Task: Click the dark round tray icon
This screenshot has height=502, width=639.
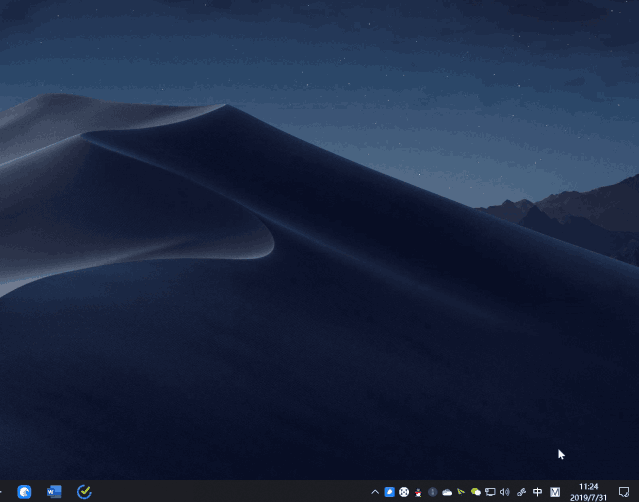Action: click(x=433, y=492)
